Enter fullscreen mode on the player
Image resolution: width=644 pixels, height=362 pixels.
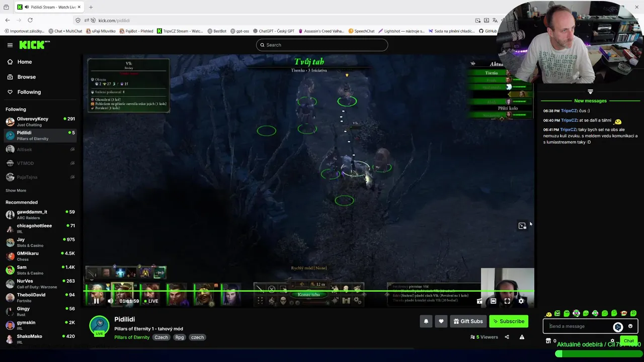point(507,301)
